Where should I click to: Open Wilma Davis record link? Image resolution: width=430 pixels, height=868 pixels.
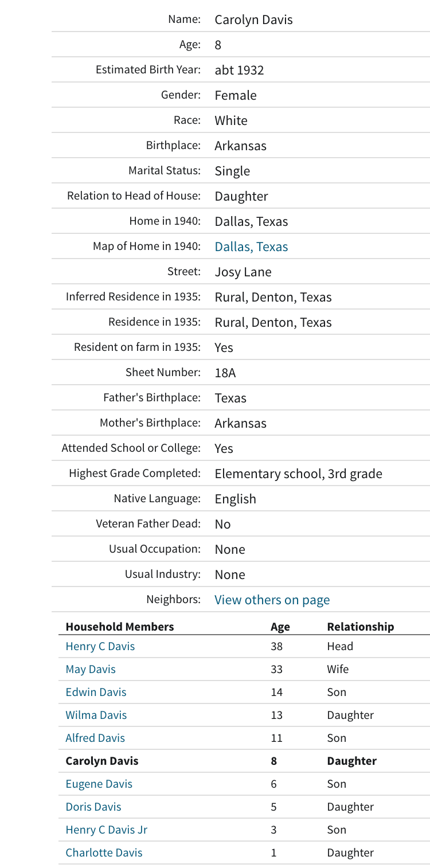pyautogui.click(x=96, y=715)
